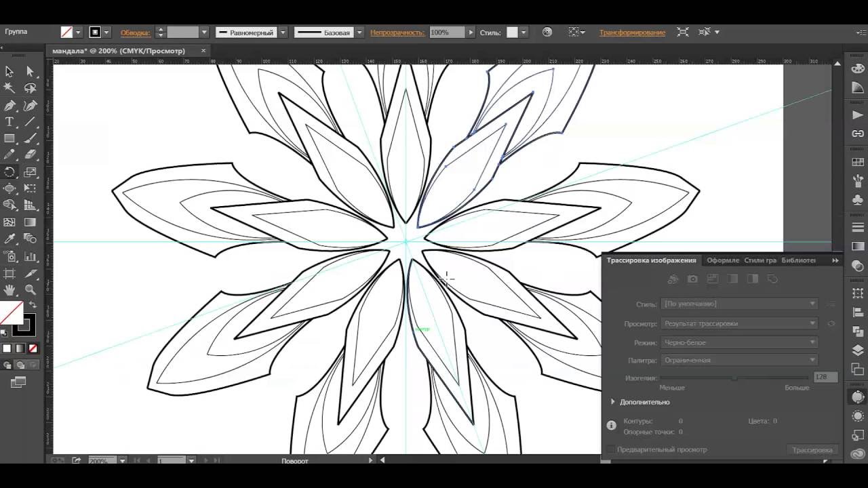Switch to the Оформле tab
The image size is (868, 488).
tap(723, 260)
